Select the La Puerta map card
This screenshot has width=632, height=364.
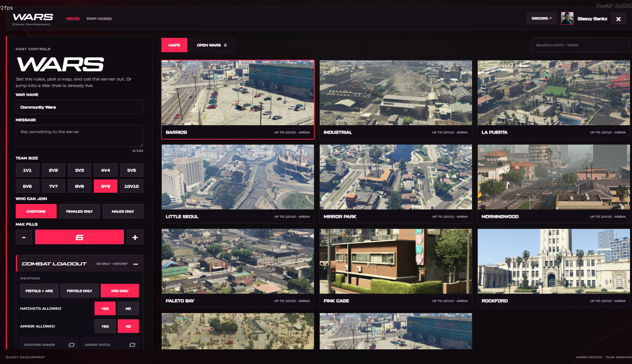[554, 100]
